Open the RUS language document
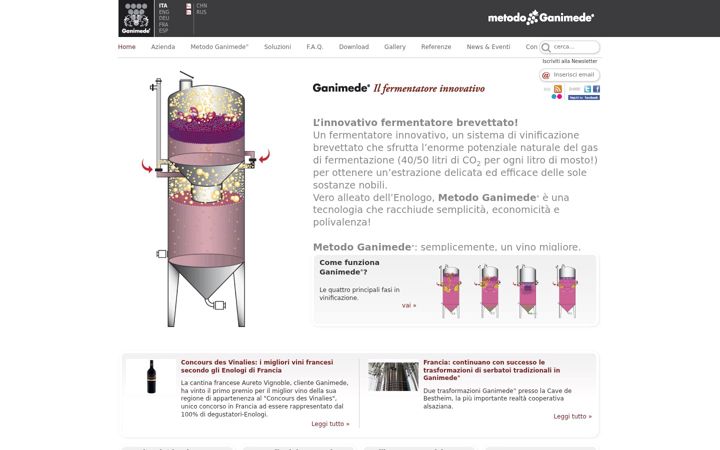 tap(201, 12)
